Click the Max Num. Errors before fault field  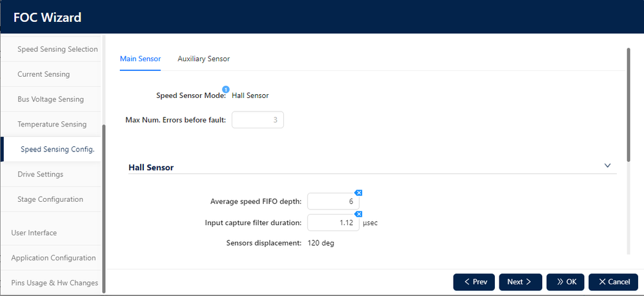click(257, 120)
